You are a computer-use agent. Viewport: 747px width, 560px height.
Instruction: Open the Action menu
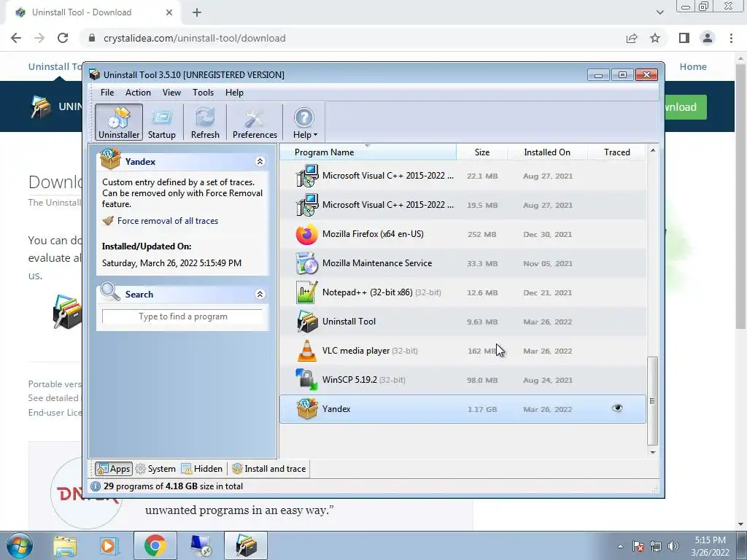(x=138, y=93)
